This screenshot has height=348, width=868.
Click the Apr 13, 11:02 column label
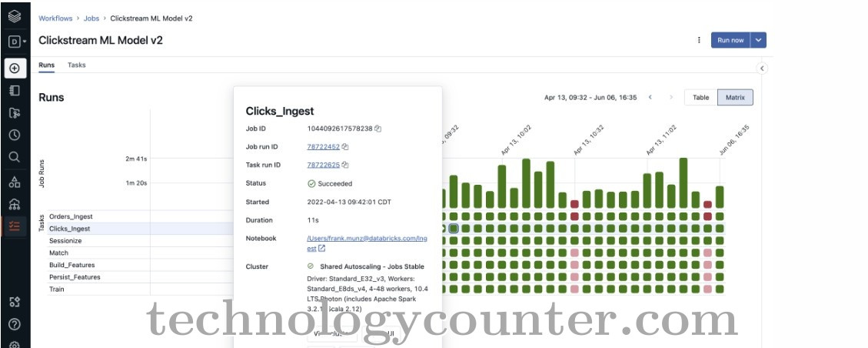pos(661,140)
